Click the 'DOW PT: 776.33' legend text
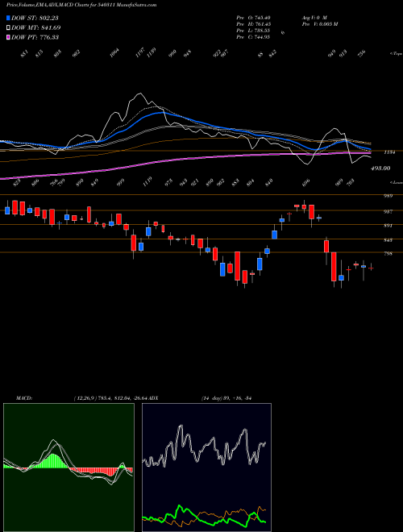This screenshot has width=403, height=532. click(x=35, y=37)
